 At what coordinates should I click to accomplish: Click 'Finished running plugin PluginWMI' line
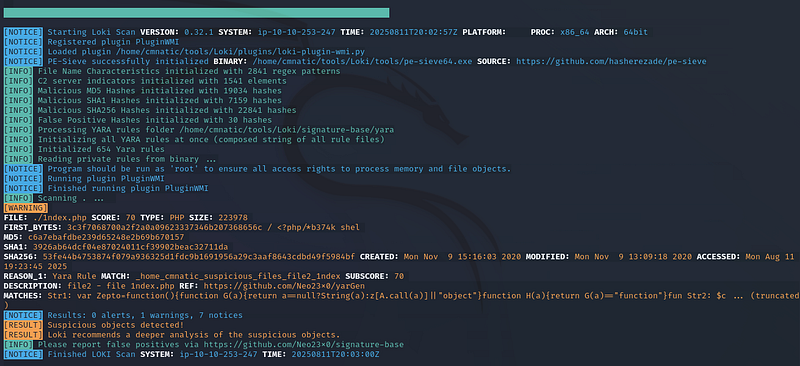click(128, 188)
